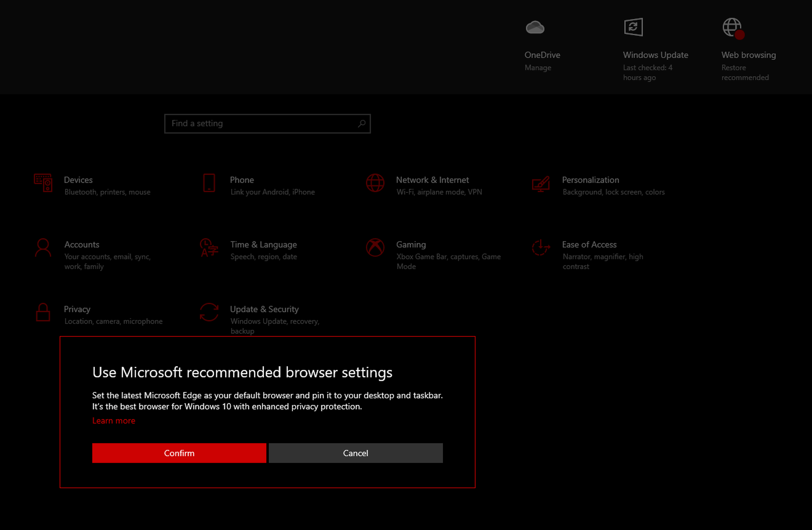Click 'Wi-Fi, airplane mode, VPN' description
812x530 pixels.
pos(439,192)
